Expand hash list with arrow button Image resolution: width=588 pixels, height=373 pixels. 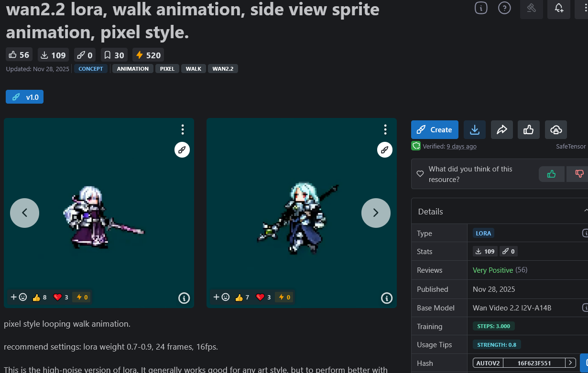[570, 363]
